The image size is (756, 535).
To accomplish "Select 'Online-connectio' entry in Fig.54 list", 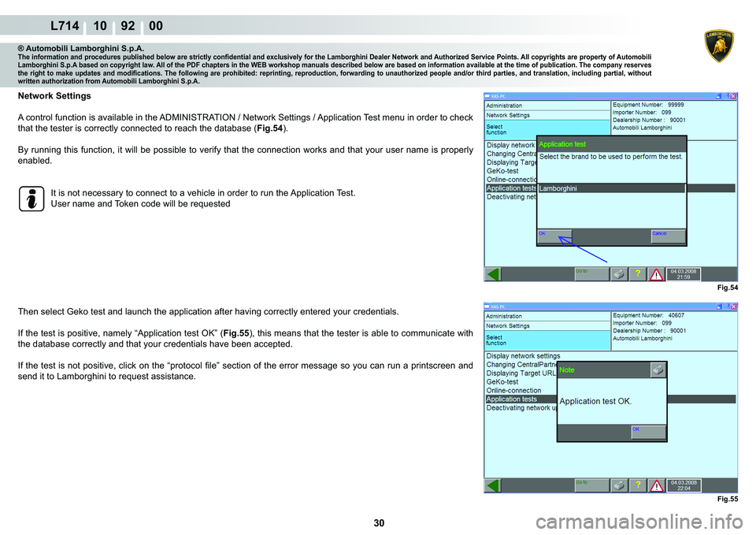I will click(x=511, y=180).
